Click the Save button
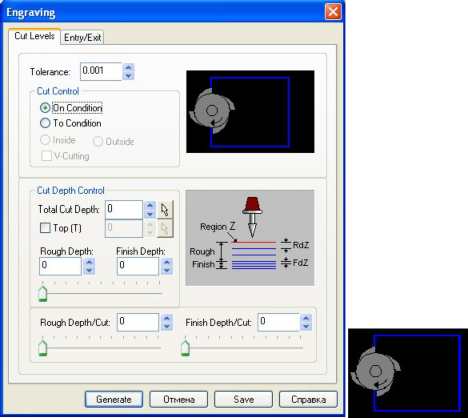Viewport: 468px width, 418px height. click(x=243, y=399)
